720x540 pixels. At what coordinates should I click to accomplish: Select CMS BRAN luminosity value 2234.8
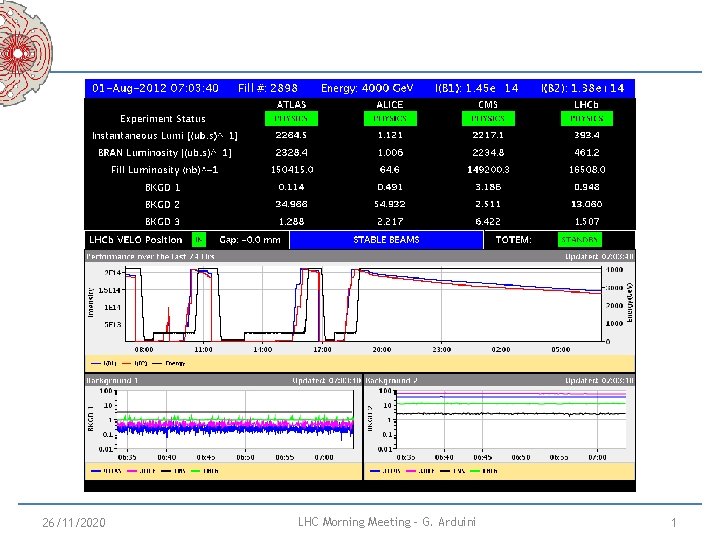(x=488, y=152)
